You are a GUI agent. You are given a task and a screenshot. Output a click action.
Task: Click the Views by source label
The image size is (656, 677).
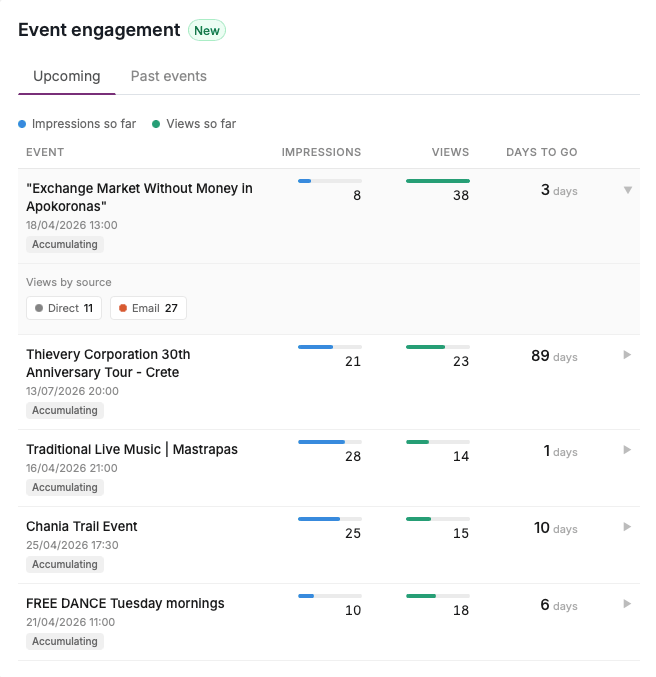tap(69, 282)
